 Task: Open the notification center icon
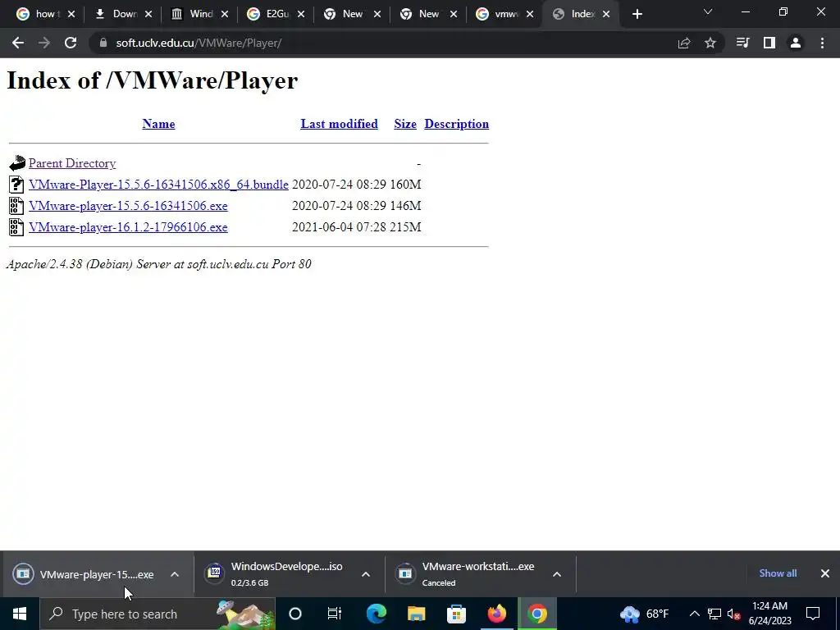[813, 614]
